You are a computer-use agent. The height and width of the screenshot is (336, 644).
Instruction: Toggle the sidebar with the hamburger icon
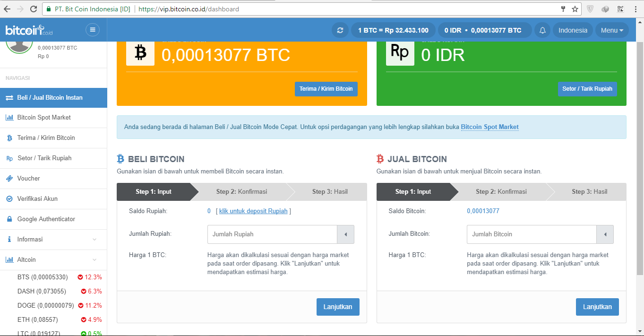tap(93, 30)
